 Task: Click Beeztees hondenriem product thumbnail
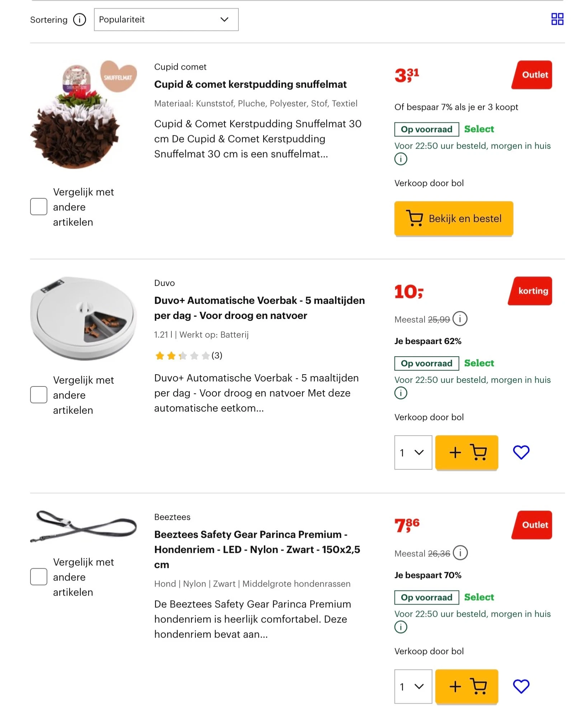(x=84, y=526)
